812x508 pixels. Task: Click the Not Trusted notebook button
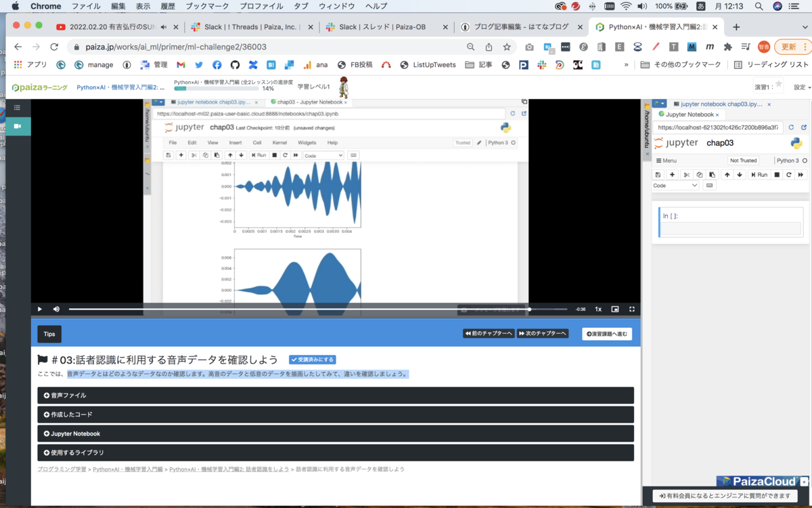tap(743, 161)
